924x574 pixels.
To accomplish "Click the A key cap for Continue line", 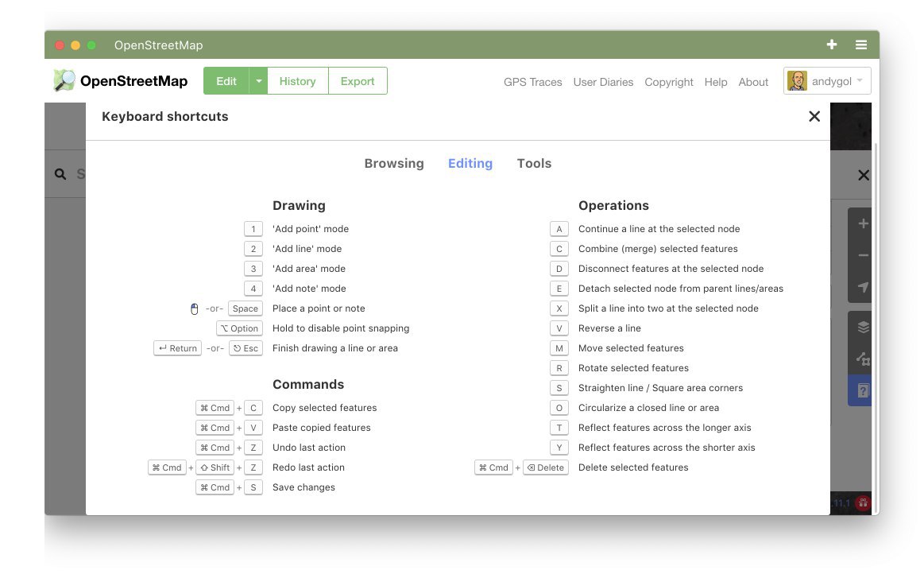I will coord(559,229).
